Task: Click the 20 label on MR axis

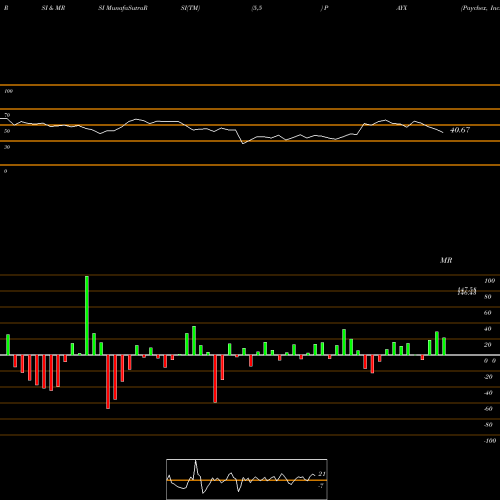Action: point(488,345)
